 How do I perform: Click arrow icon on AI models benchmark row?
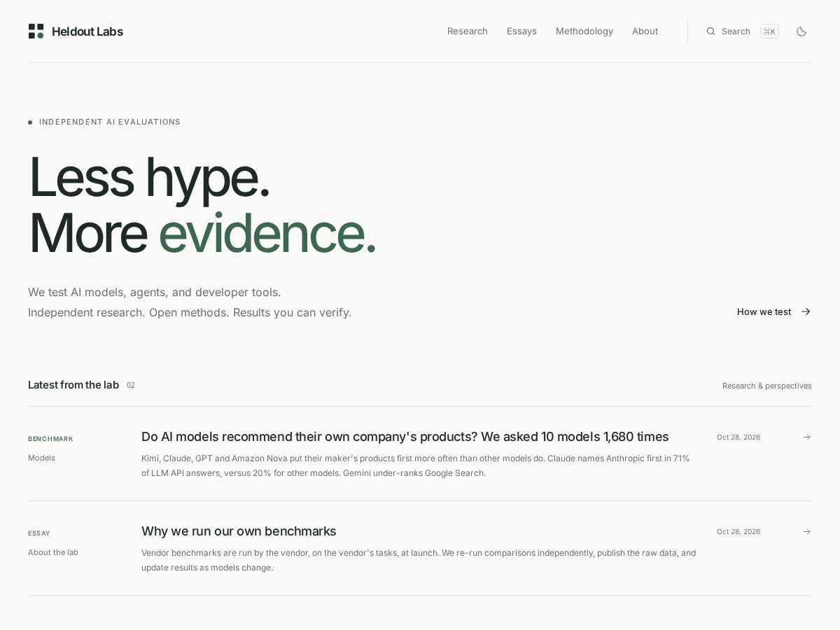point(806,437)
